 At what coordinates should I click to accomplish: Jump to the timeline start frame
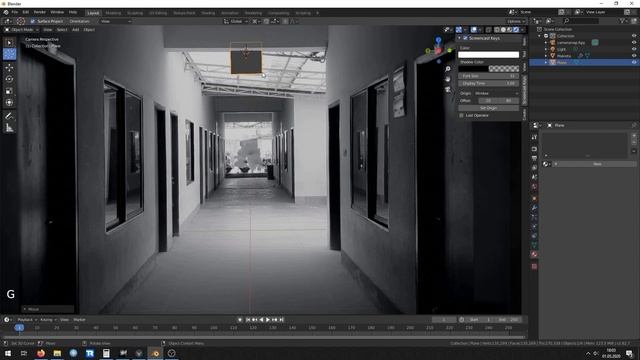tap(248, 320)
